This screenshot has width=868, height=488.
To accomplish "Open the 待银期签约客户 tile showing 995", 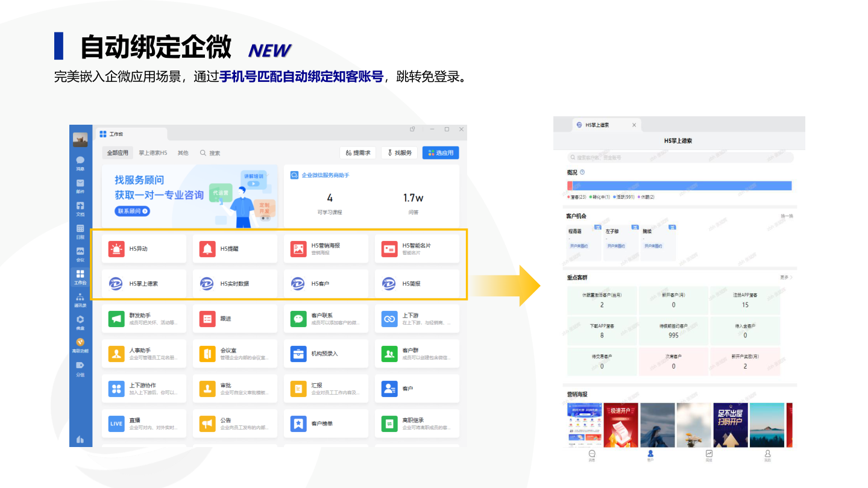I will tap(673, 330).
